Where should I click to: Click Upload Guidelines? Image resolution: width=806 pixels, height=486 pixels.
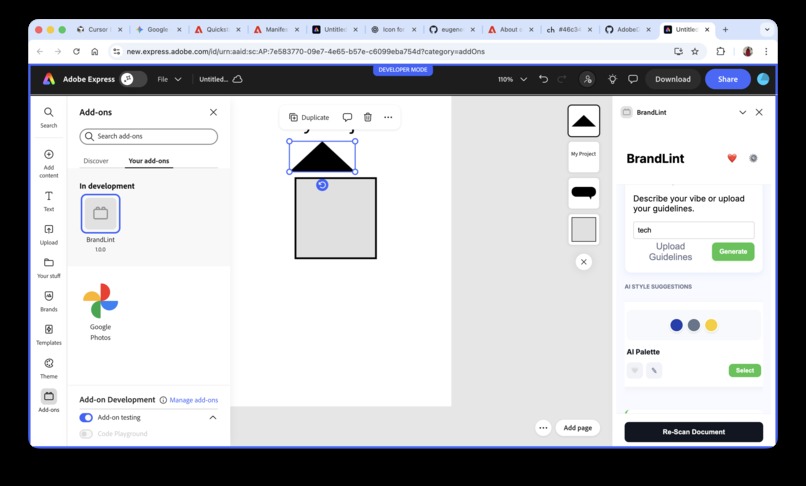click(670, 251)
